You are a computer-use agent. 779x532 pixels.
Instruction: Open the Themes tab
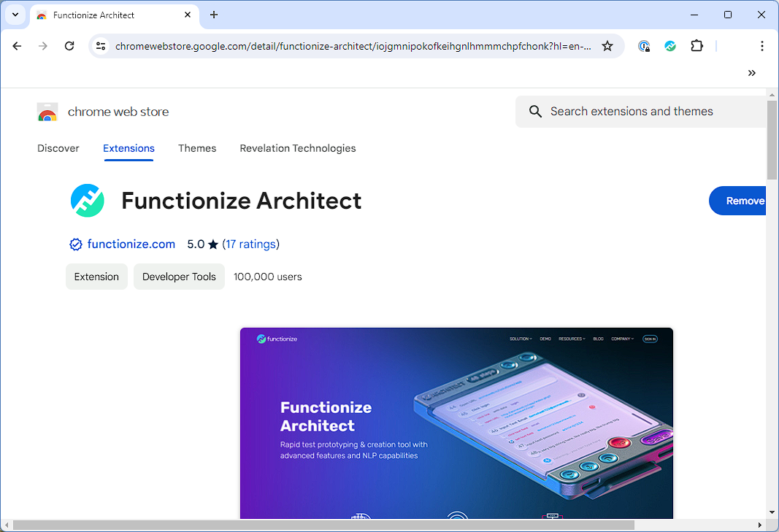tap(197, 148)
